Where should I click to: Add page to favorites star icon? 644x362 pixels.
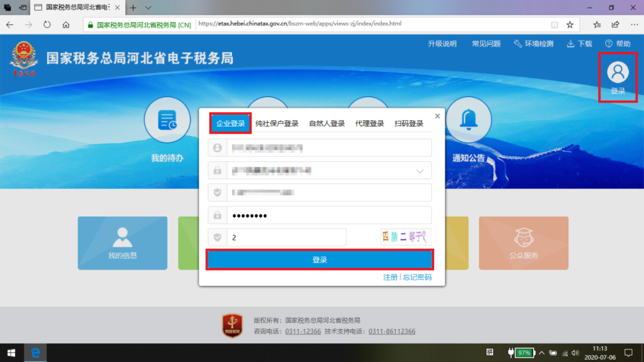coord(570,25)
